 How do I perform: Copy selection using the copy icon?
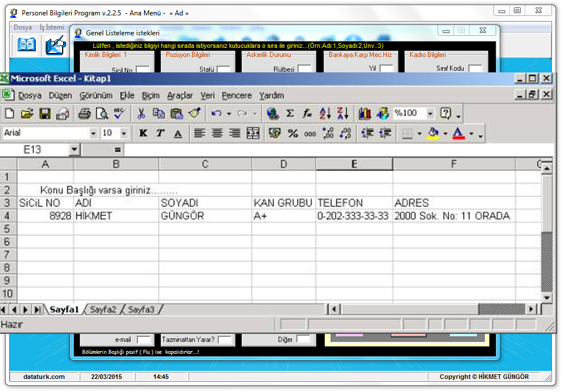[x=158, y=113]
